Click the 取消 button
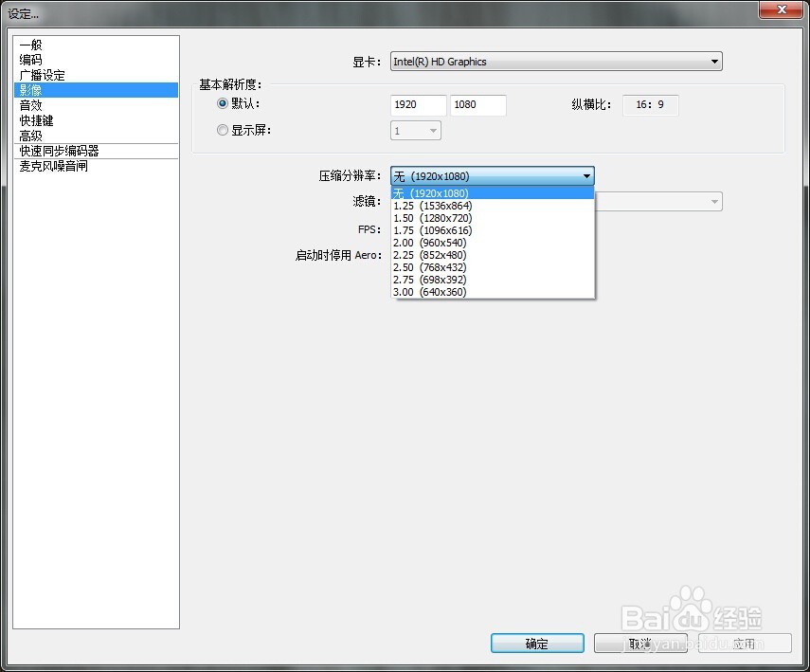 640,644
